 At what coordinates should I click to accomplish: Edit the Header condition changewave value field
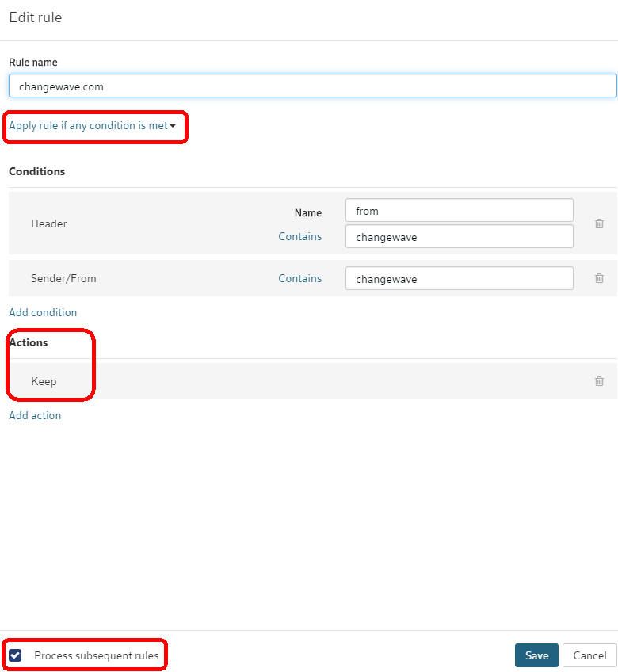460,237
